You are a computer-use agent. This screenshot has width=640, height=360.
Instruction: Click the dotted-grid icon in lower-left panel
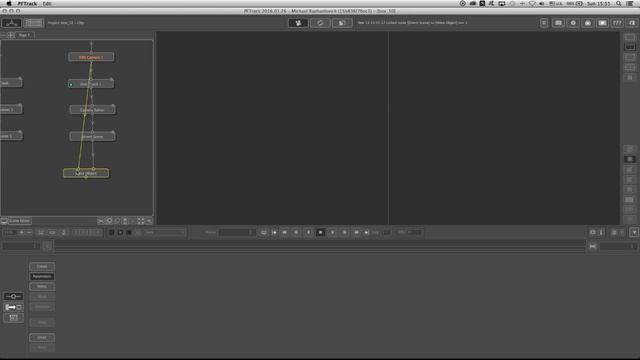(13, 318)
